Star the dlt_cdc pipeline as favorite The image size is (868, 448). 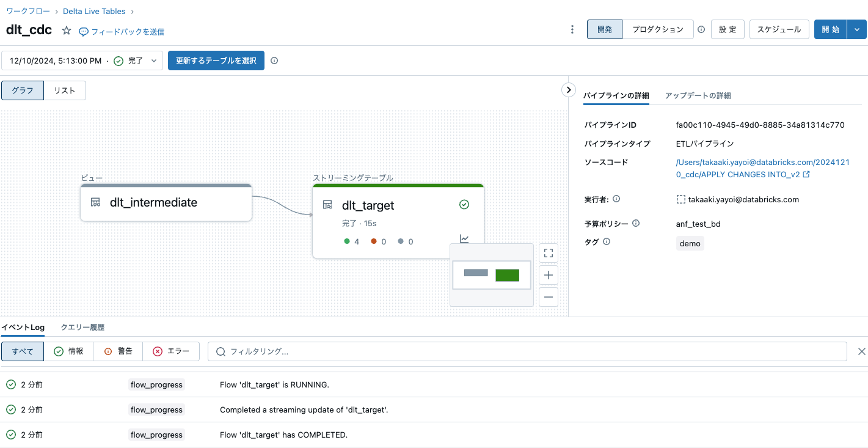[67, 31]
